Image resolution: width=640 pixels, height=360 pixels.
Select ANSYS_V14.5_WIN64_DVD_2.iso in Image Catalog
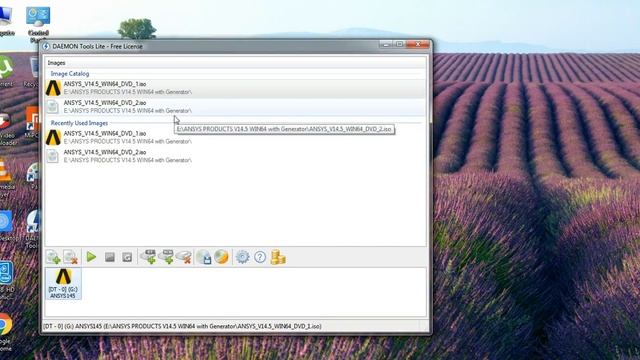[236, 107]
